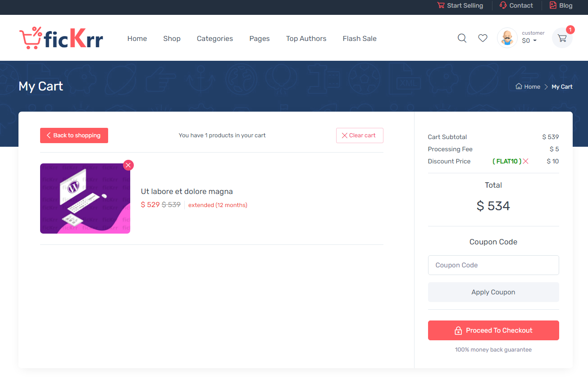This screenshot has height=388, width=588.
Task: Open the Top Authors menu item
Action: (306, 39)
